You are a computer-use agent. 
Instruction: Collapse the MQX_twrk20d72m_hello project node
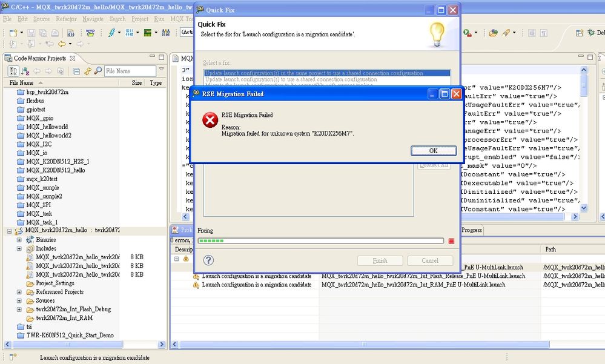pos(9,231)
